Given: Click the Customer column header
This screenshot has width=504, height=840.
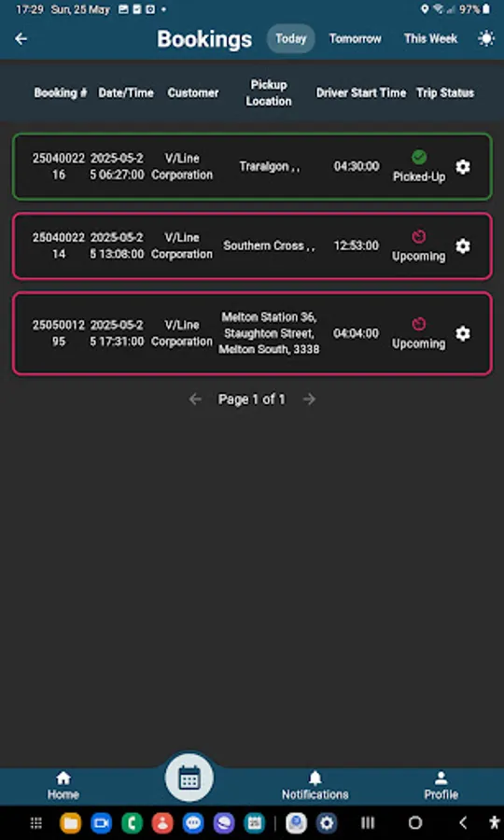Looking at the screenshot, I should [193, 92].
